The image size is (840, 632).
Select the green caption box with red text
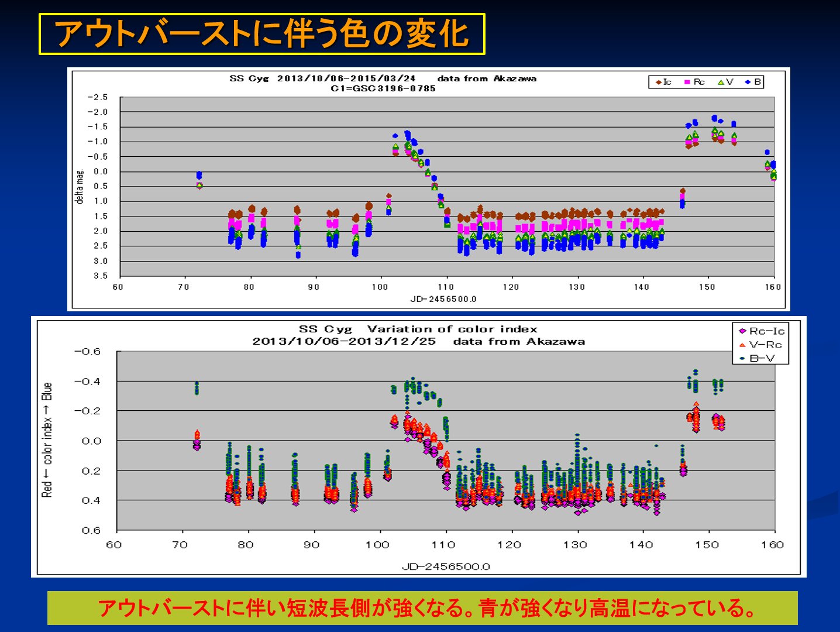pos(422,608)
